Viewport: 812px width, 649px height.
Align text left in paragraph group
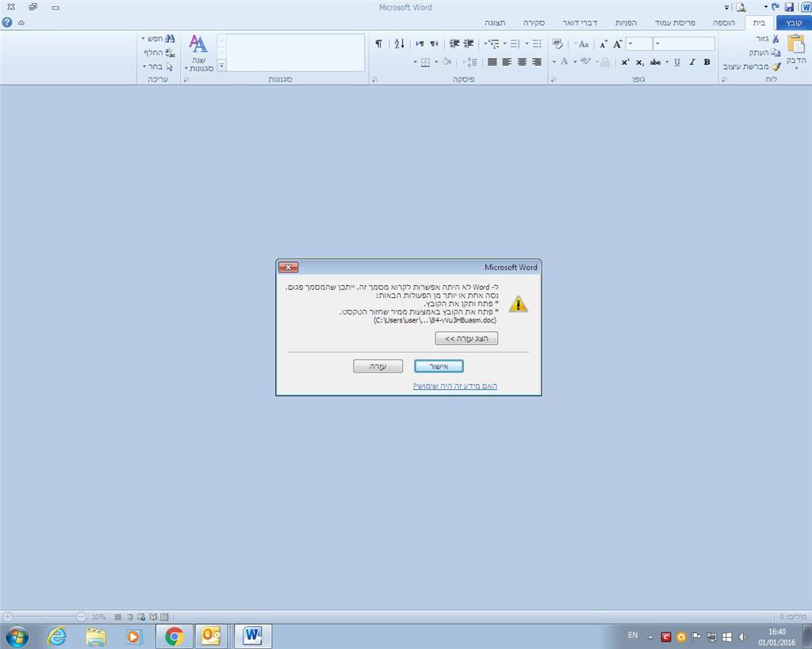click(x=507, y=62)
